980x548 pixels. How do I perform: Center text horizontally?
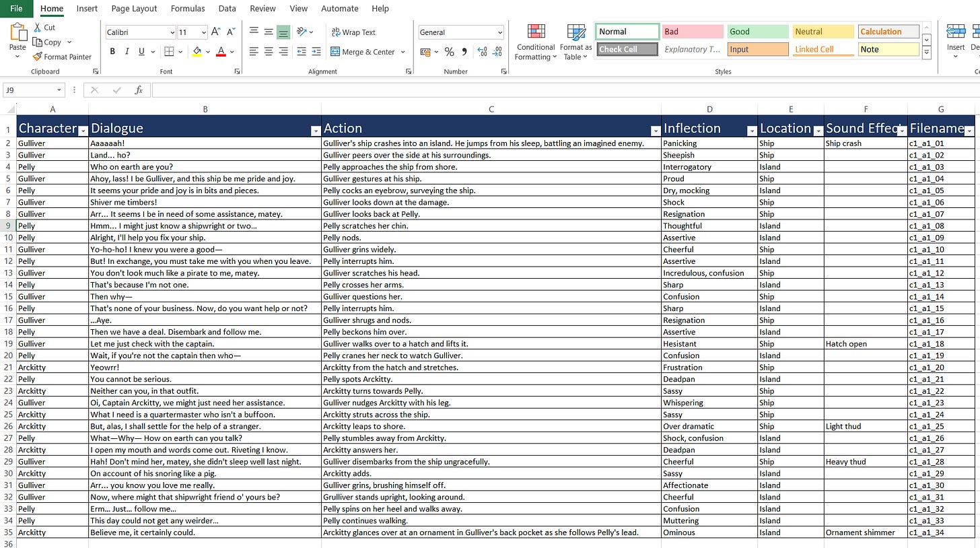tap(269, 52)
